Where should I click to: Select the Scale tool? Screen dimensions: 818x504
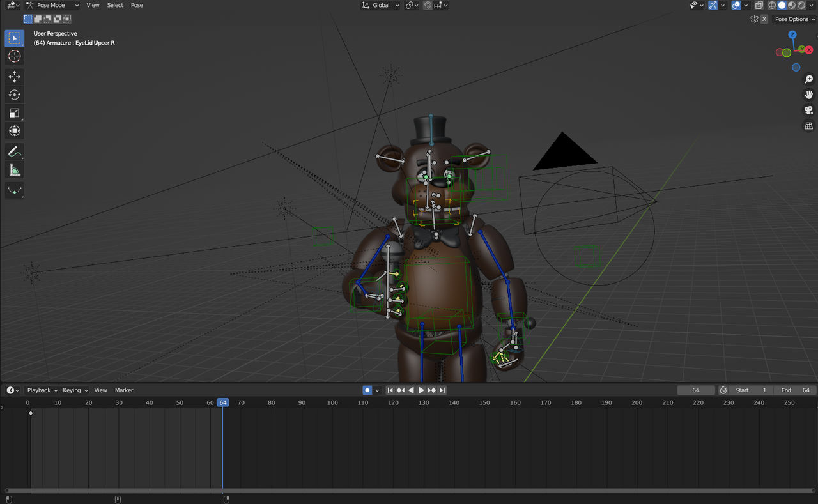(14, 113)
